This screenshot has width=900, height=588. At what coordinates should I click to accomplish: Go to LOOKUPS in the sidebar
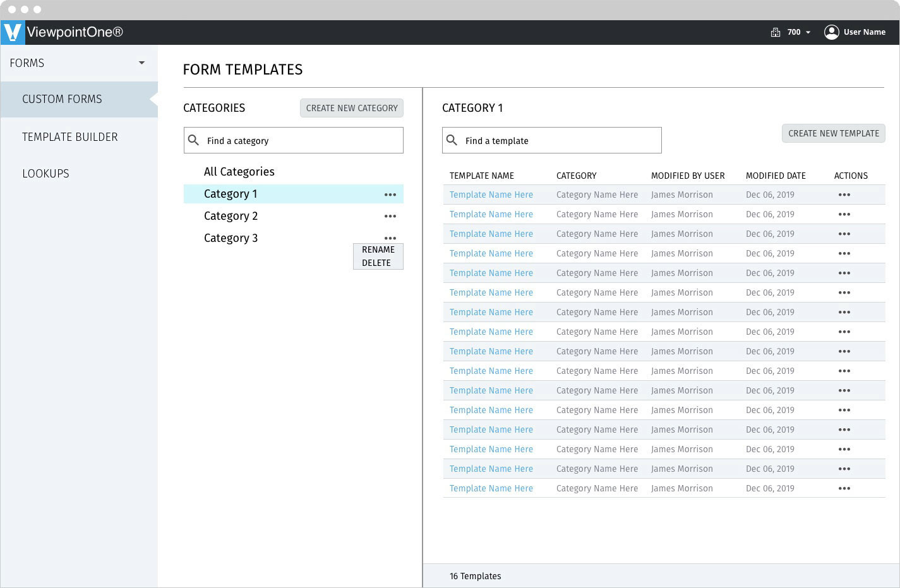tap(45, 174)
